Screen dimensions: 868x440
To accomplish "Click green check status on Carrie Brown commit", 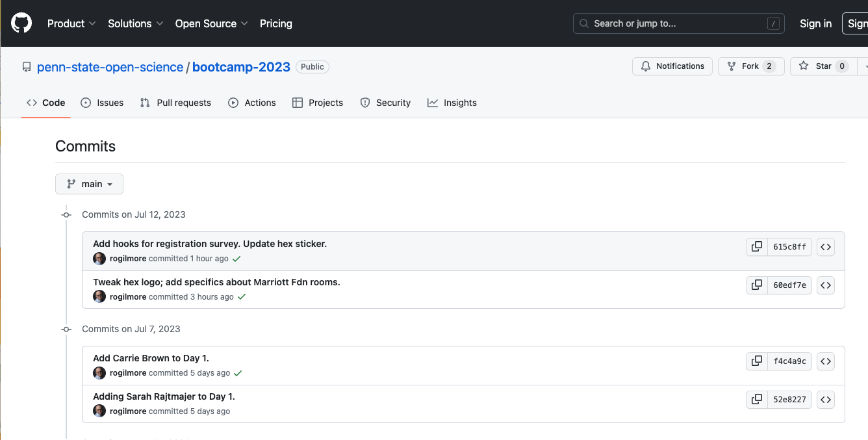I will [x=238, y=373].
